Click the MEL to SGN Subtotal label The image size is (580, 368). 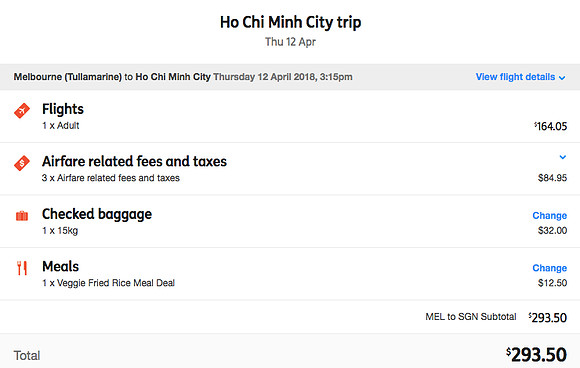coord(471,317)
